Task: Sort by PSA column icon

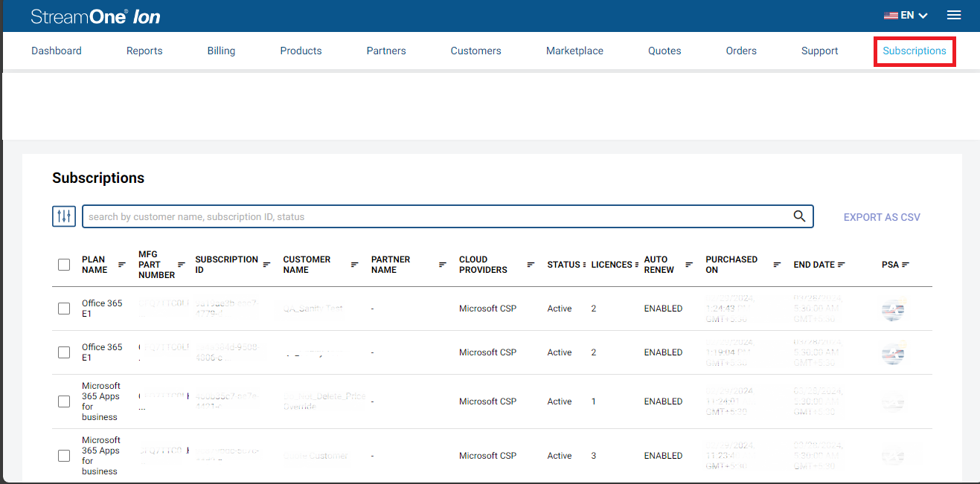Action: click(x=906, y=265)
